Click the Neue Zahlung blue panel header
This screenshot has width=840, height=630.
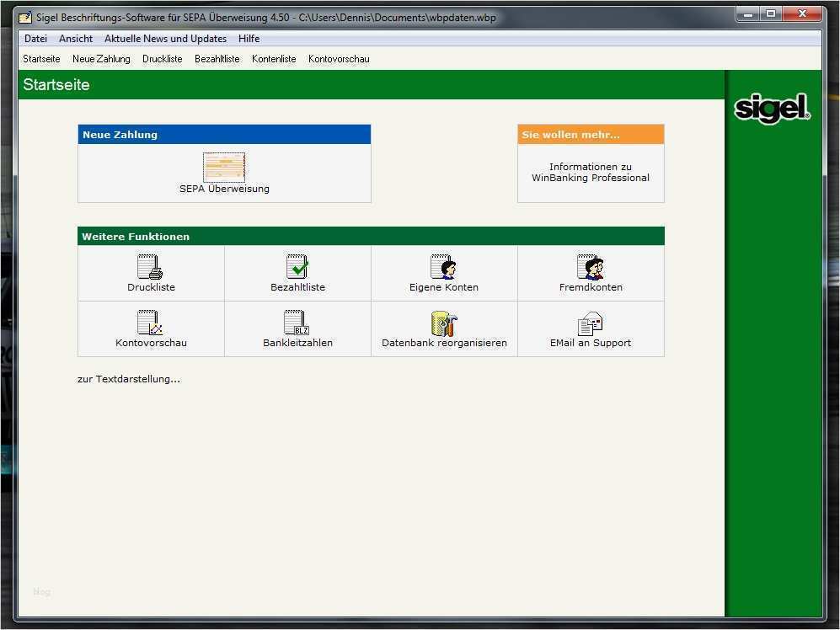pyautogui.click(x=224, y=135)
